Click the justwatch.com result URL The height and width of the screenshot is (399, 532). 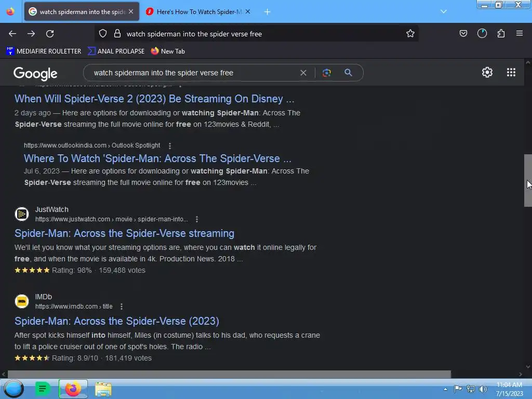pyautogui.click(x=112, y=219)
